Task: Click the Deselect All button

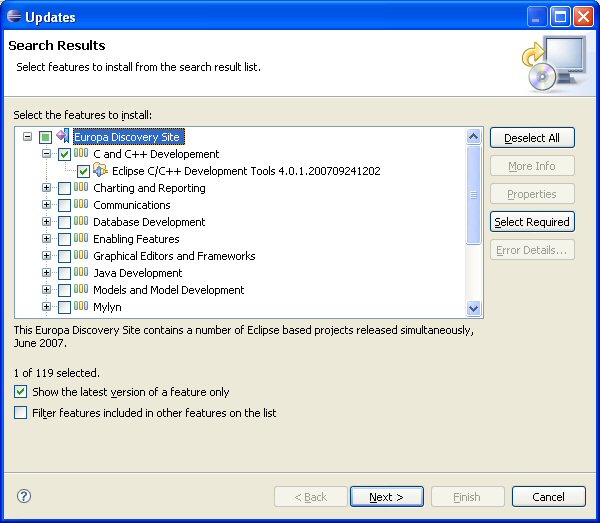Action: [x=532, y=138]
